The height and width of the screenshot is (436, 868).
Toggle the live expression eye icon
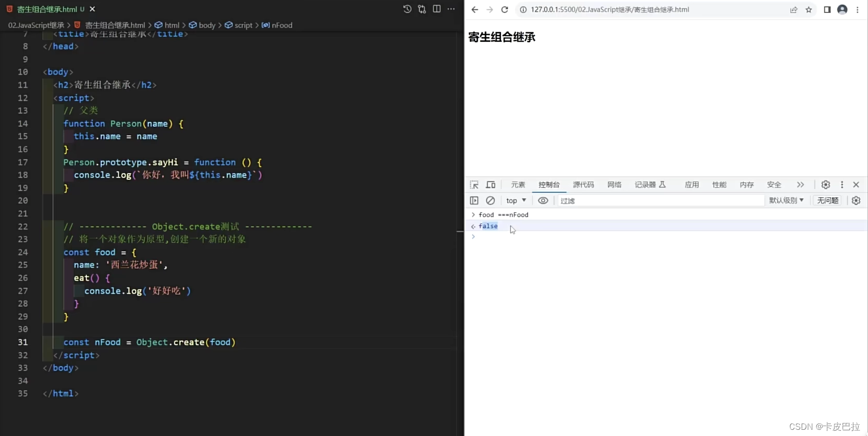tap(543, 200)
